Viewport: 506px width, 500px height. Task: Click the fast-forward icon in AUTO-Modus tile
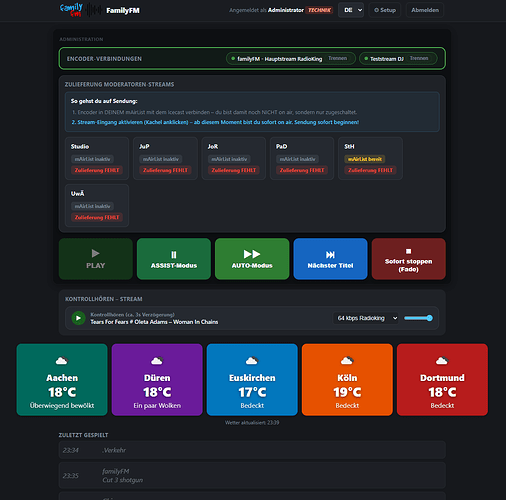(x=252, y=254)
